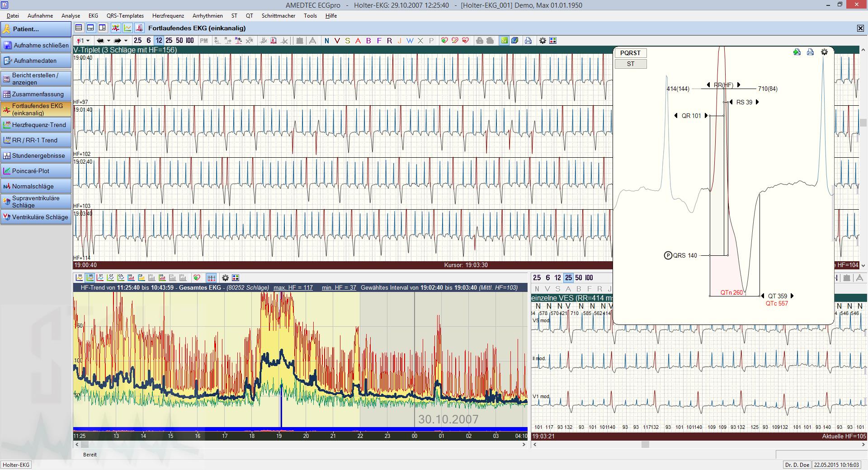Click Aufnahme schließen button
This screenshot has height=470, width=868.
[36, 45]
